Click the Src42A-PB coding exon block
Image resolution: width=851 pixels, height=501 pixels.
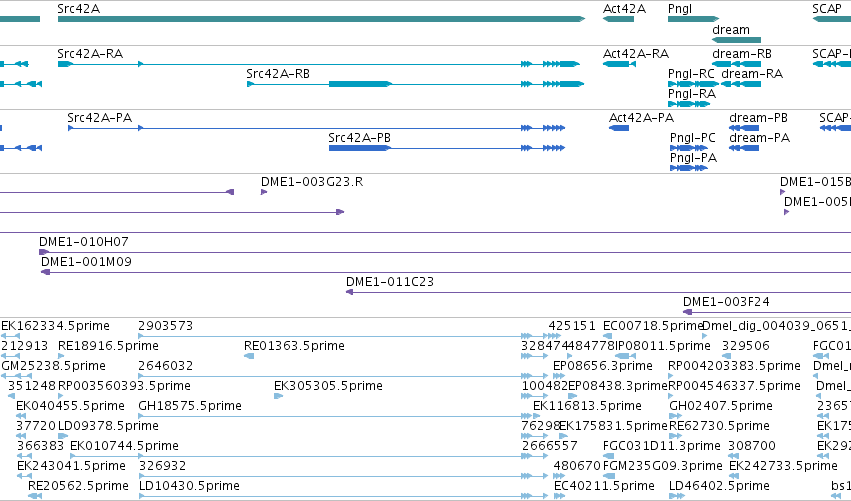pyautogui.click(x=360, y=148)
